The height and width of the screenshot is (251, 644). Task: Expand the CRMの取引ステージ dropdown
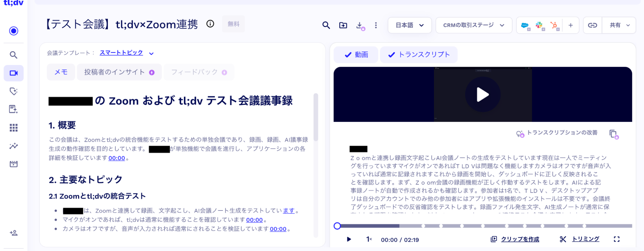[474, 25]
